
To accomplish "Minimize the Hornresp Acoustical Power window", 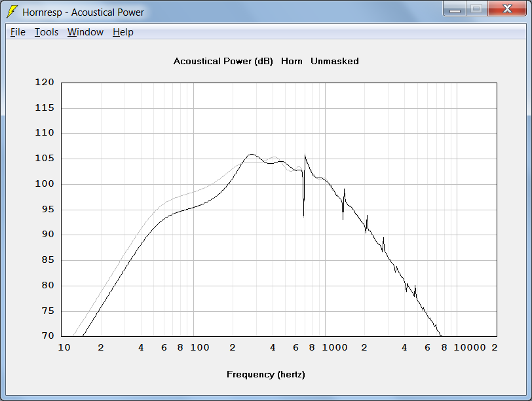I will [x=455, y=9].
